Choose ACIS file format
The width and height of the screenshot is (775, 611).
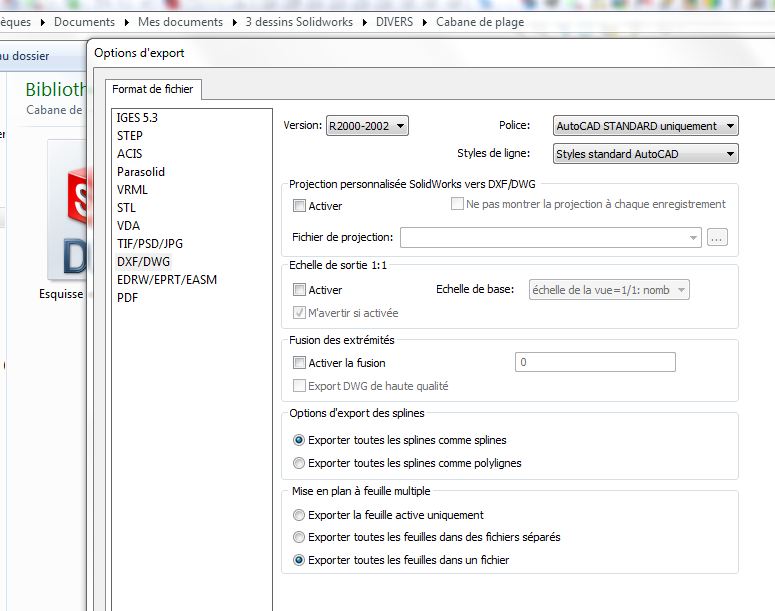click(x=129, y=154)
